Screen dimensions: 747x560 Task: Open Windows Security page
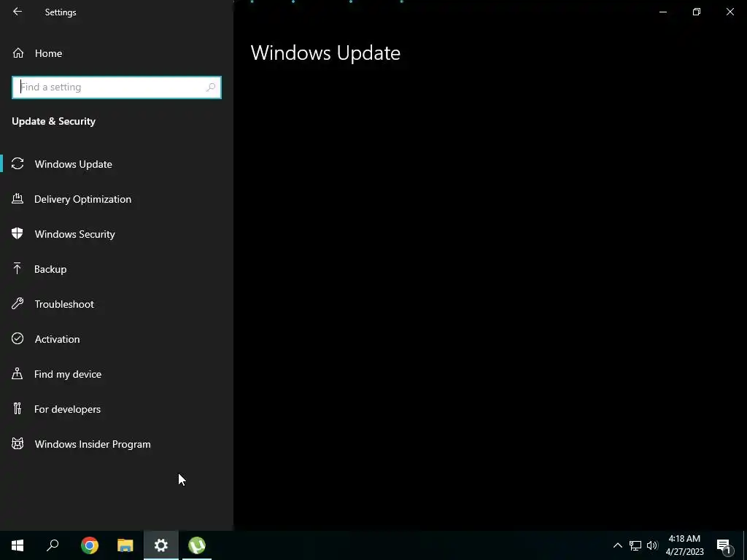click(x=117, y=234)
